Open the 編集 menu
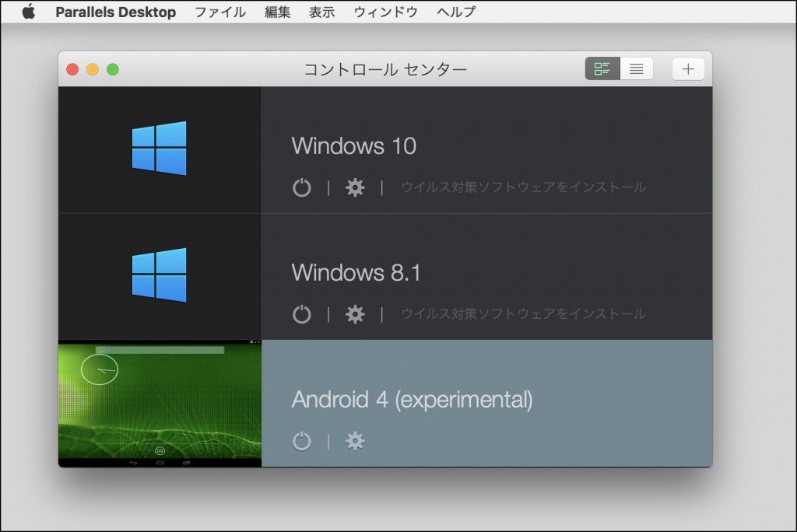This screenshot has height=532, width=797. coord(278,12)
